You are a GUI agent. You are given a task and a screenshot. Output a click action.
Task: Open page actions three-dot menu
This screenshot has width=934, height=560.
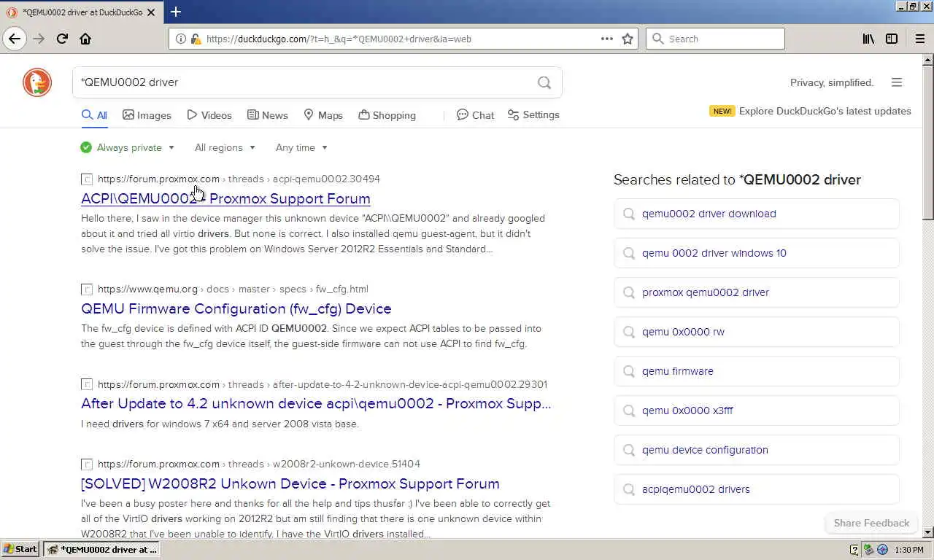point(606,39)
